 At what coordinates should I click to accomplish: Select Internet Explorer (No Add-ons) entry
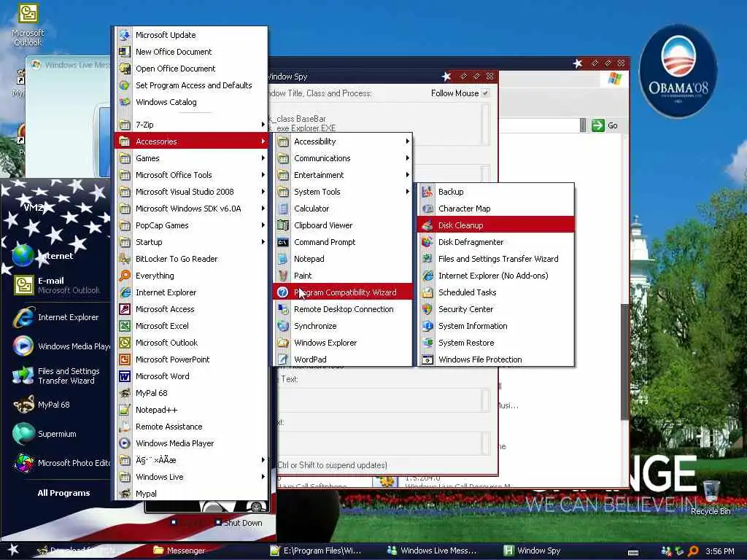click(496, 275)
